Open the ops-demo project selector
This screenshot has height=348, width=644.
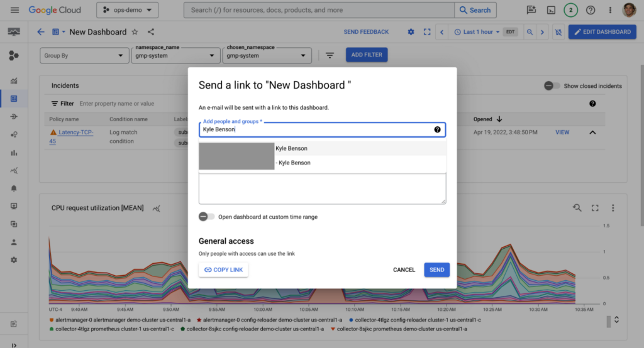coord(127,10)
